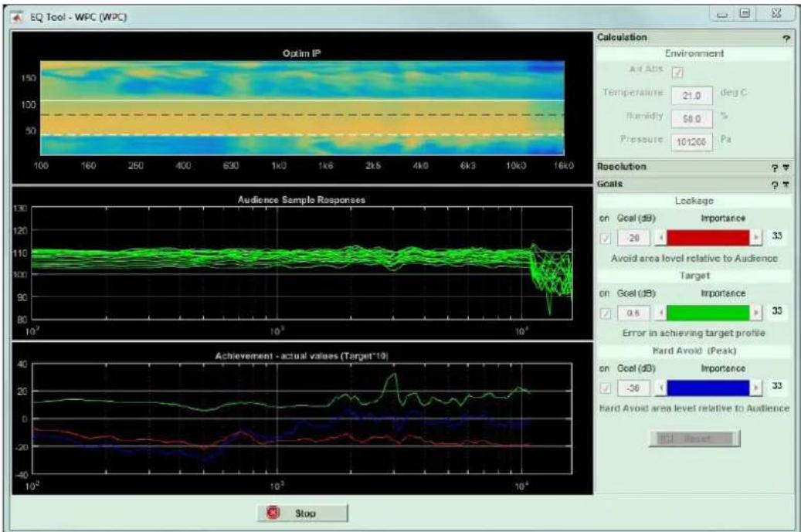Viewport: 801px width, 532px height.
Task: Minimize the EQ Tool window
Action: click(722, 15)
